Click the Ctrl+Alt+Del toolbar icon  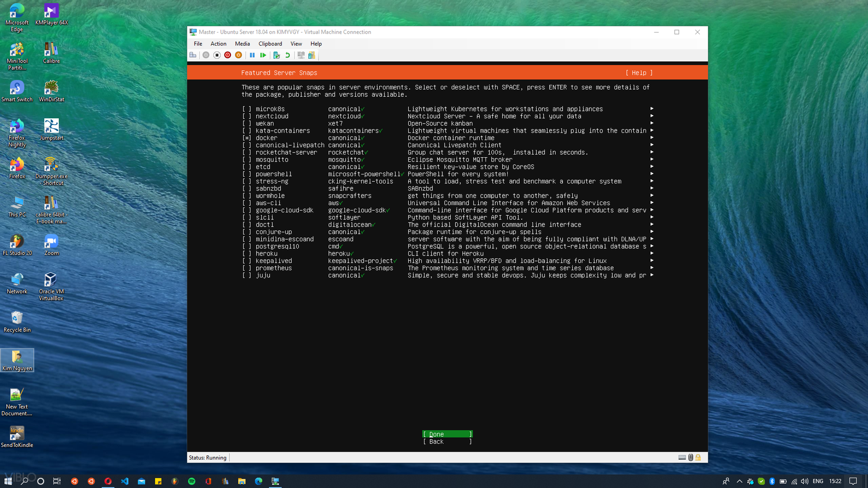[193, 55]
